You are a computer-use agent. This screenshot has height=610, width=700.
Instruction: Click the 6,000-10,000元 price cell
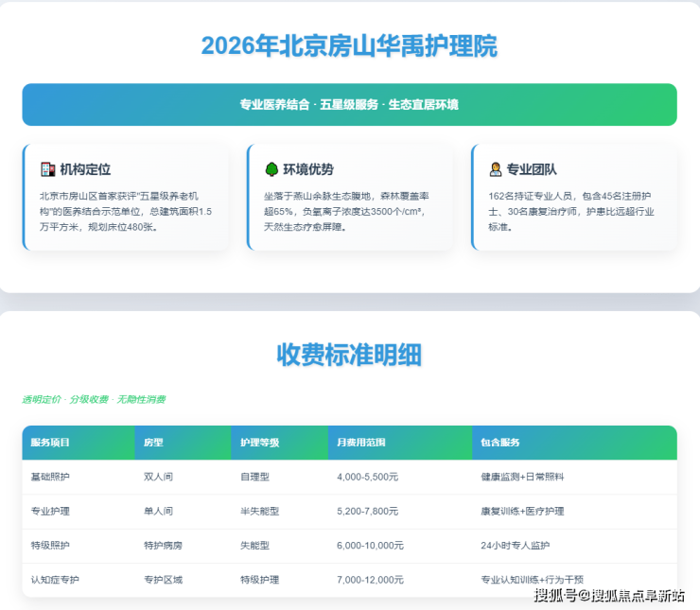[370, 545]
